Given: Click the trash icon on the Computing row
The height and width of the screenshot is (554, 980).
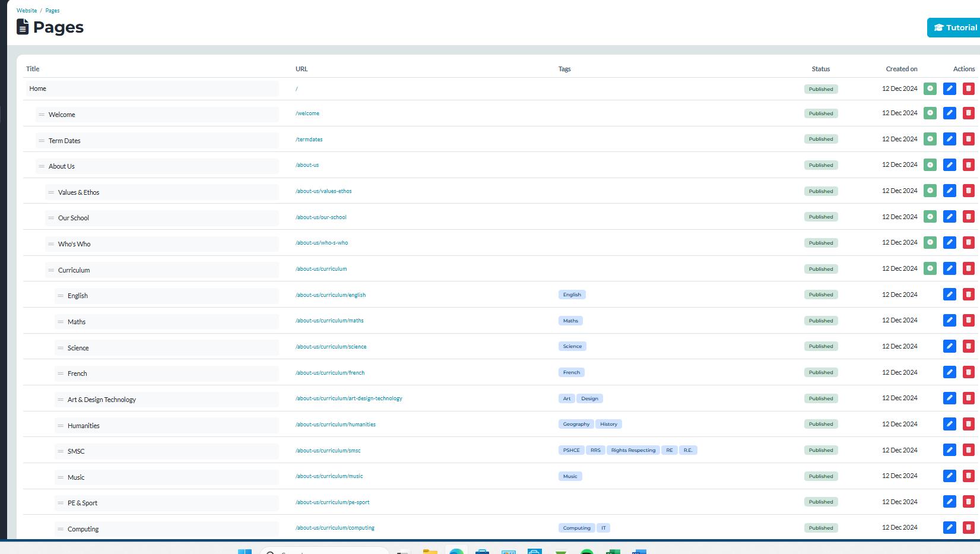Looking at the screenshot, I should click(x=969, y=527).
